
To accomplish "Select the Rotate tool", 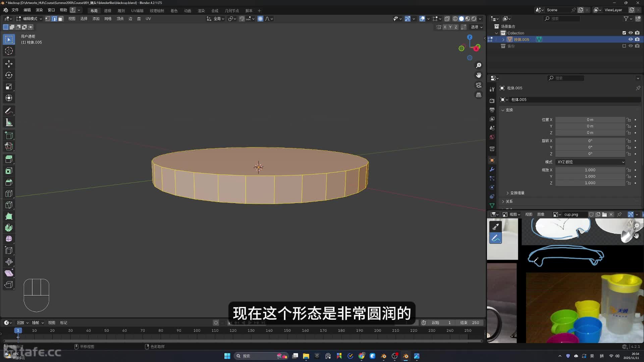I will (x=9, y=75).
